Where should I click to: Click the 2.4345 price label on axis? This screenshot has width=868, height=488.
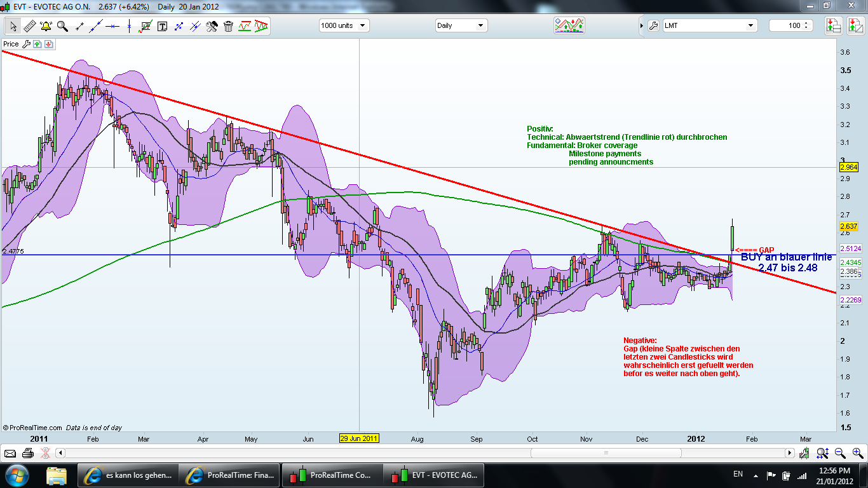[850, 262]
